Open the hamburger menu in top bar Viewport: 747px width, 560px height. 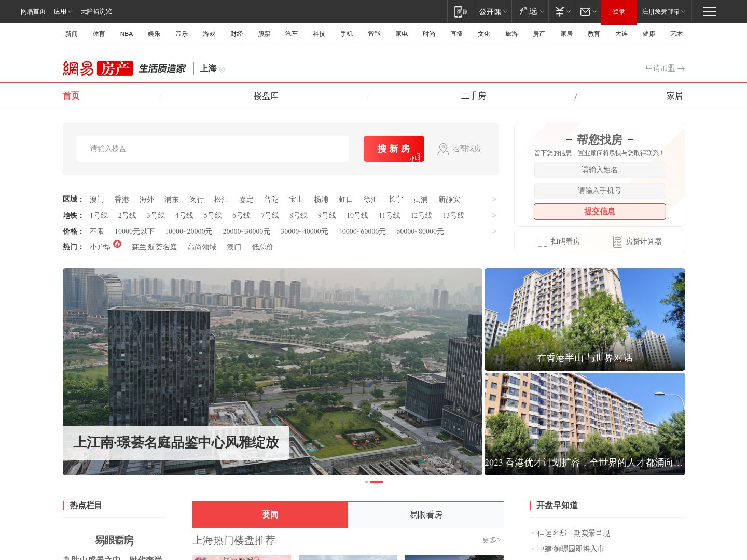(x=709, y=11)
